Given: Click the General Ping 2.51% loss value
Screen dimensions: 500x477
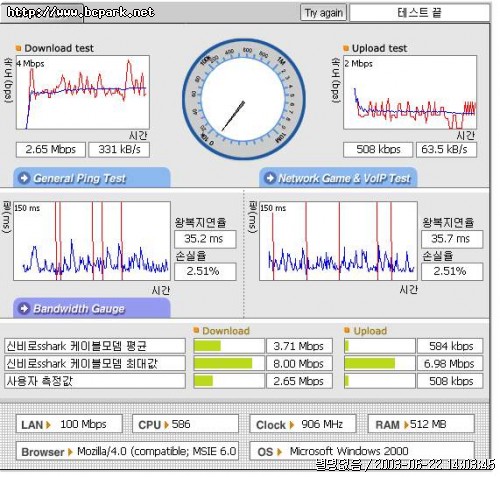Looking at the screenshot, I should 205,271.
